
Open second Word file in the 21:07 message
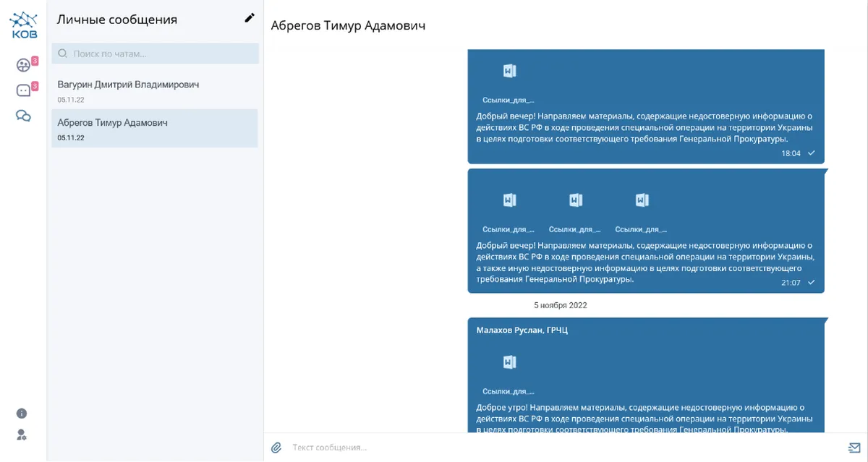576,200
